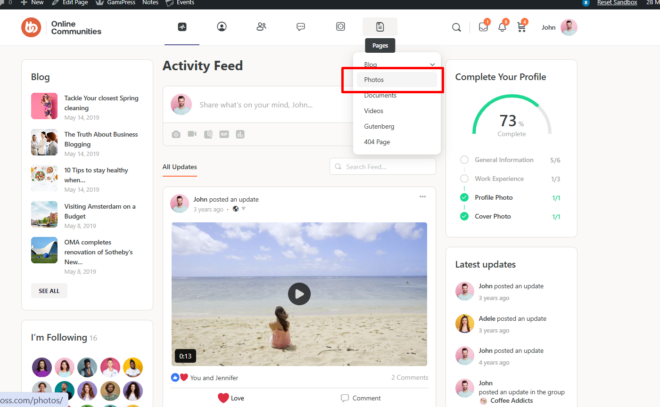This screenshot has width=660, height=407.
Task: Open the Photos/camera icon in top navigation
Action: 340,27
